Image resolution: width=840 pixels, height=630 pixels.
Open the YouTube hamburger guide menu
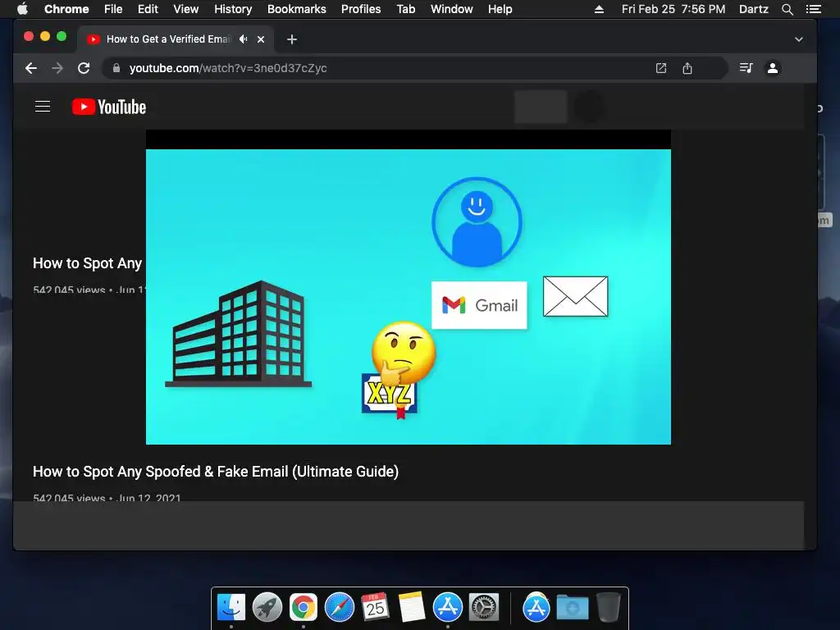[43, 107]
